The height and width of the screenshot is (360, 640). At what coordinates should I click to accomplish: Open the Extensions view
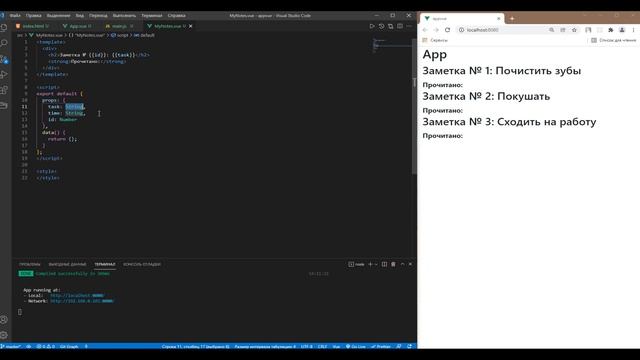[x=4, y=90]
